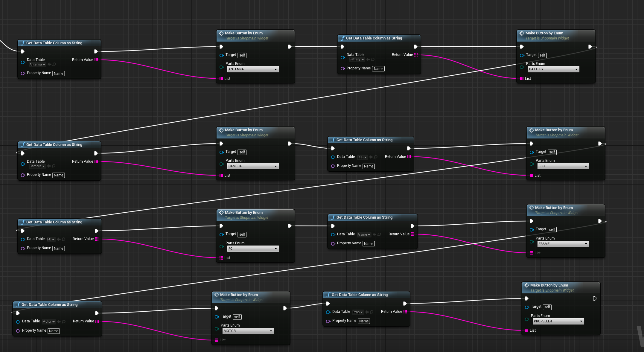
Task: Select the FRAME Make Button by Enum node title
Action: pos(554,208)
